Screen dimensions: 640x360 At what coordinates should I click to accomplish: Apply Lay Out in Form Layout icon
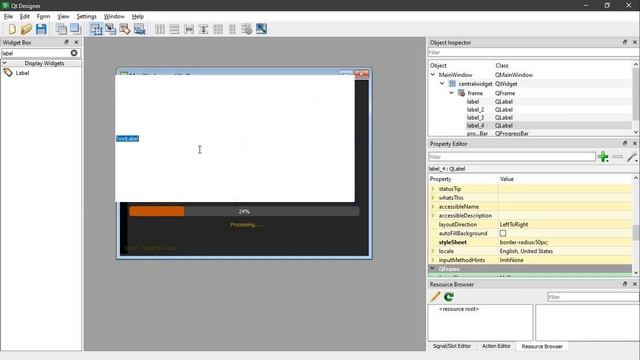coord(232,29)
